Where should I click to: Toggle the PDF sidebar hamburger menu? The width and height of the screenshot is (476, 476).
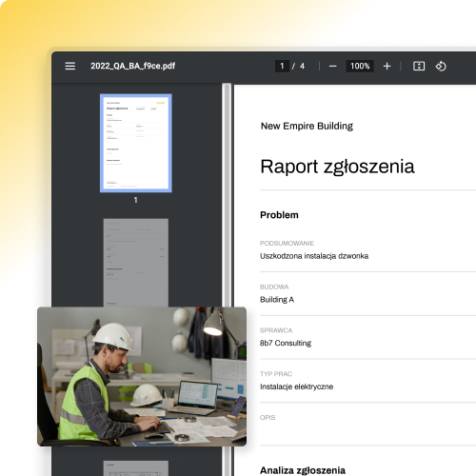click(x=70, y=66)
